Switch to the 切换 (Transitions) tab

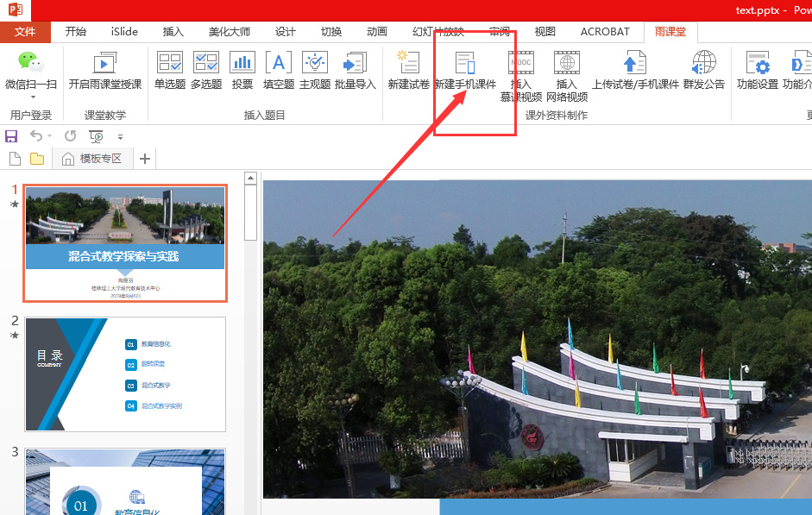(331, 32)
